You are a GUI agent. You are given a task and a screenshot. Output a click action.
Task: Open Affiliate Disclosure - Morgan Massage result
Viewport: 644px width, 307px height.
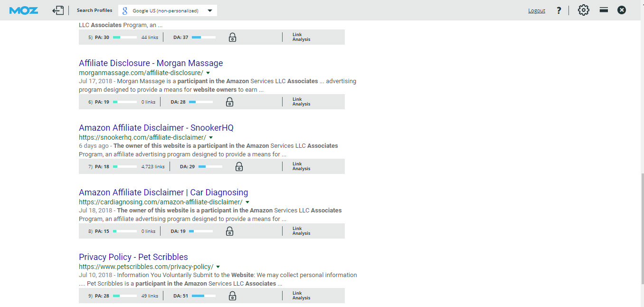coord(151,63)
